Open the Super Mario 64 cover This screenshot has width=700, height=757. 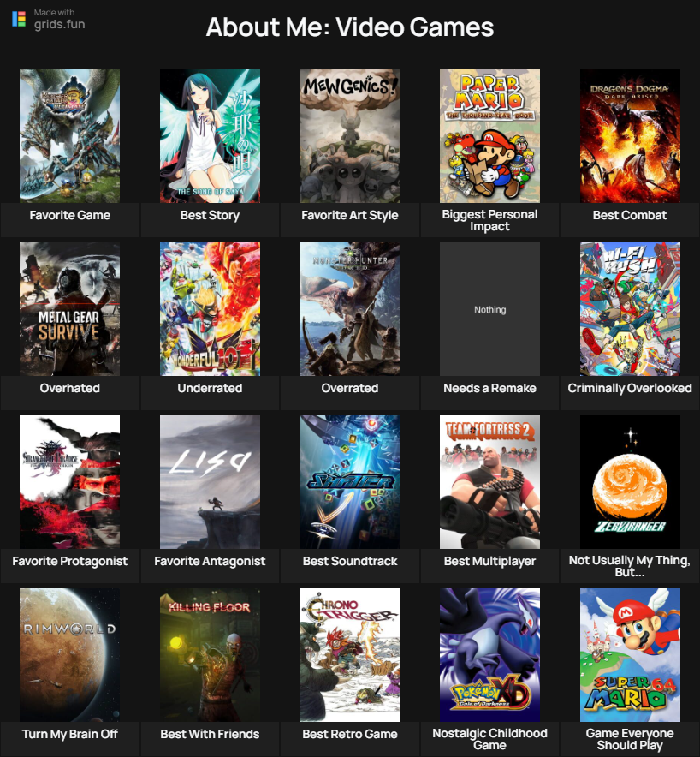tap(630, 654)
